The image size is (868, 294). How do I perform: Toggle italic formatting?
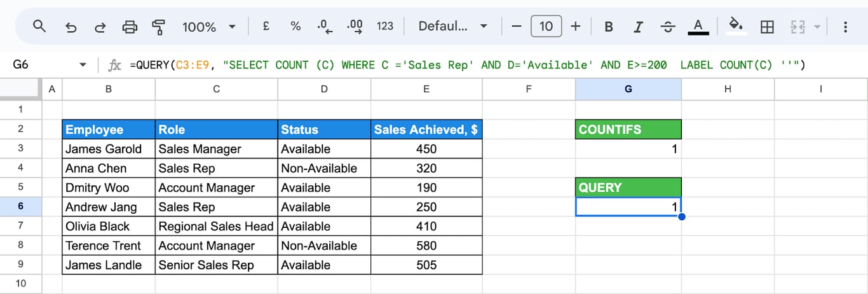[x=639, y=27]
